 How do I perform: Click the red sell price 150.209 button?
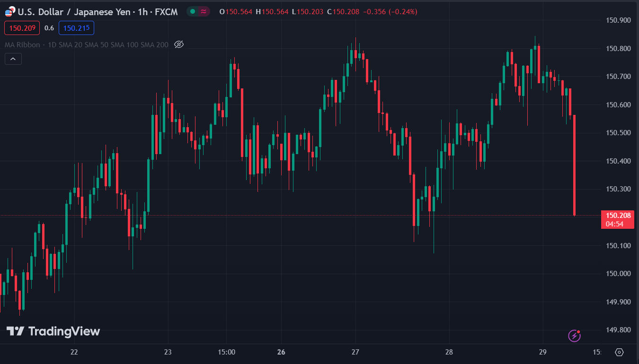(x=22, y=28)
